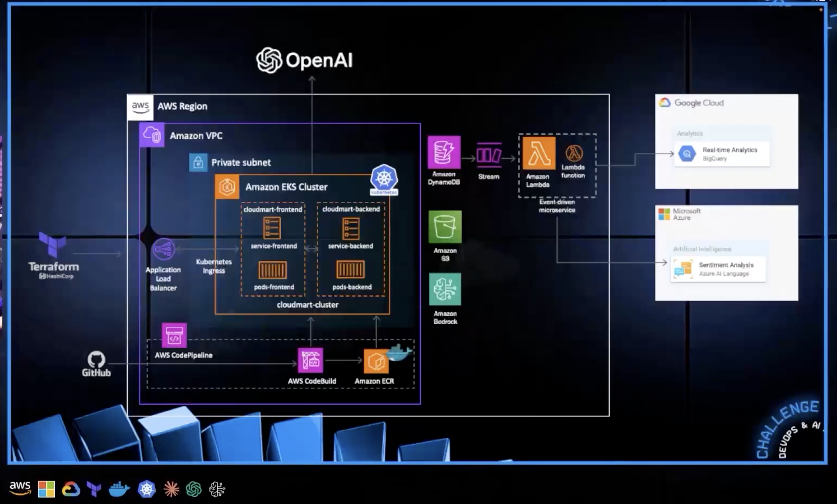Viewport: 837px width, 504px height.
Task: Click the white brain-circuit logo in the logo strip
Action: pyautogui.click(x=217, y=489)
